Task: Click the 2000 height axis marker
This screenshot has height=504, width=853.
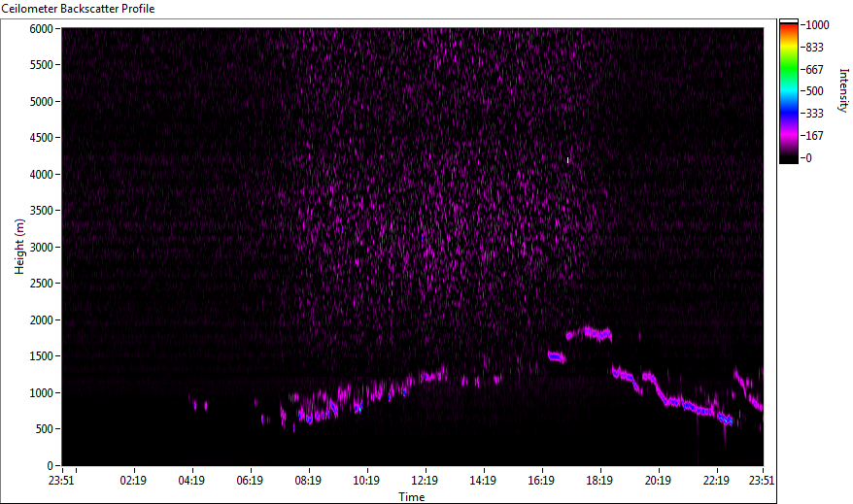Action: click(42, 319)
